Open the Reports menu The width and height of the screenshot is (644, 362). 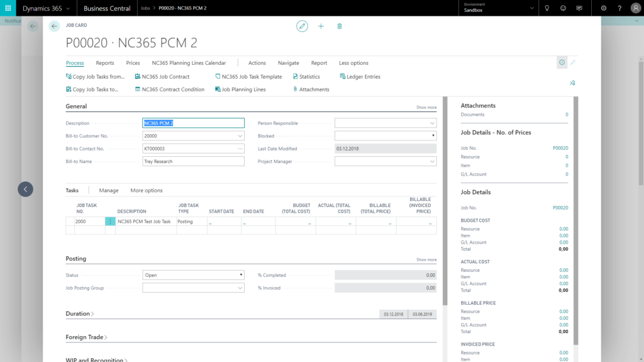(105, 63)
